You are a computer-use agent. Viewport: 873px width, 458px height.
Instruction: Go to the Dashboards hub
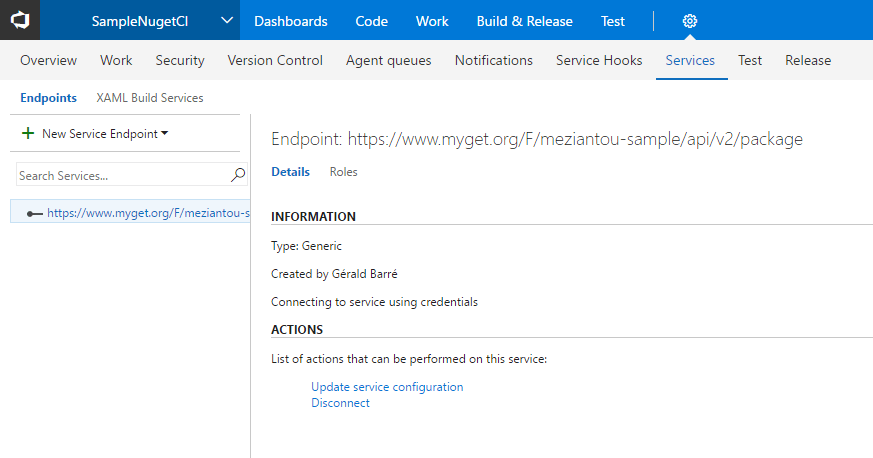(290, 21)
